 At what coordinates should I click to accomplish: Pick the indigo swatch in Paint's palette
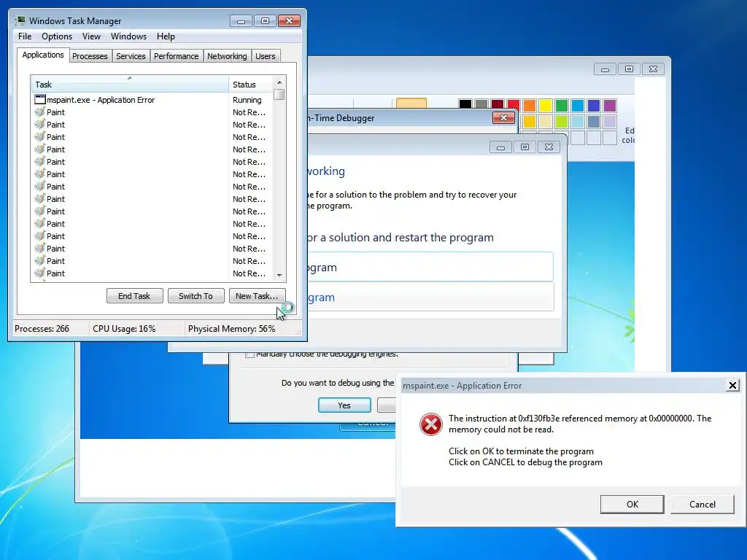[594, 105]
